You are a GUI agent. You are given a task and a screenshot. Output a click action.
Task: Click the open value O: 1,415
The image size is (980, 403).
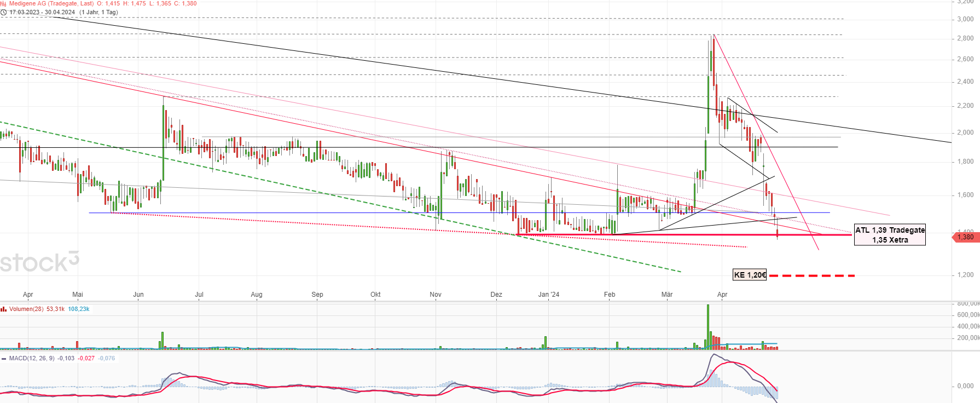coord(108,3)
